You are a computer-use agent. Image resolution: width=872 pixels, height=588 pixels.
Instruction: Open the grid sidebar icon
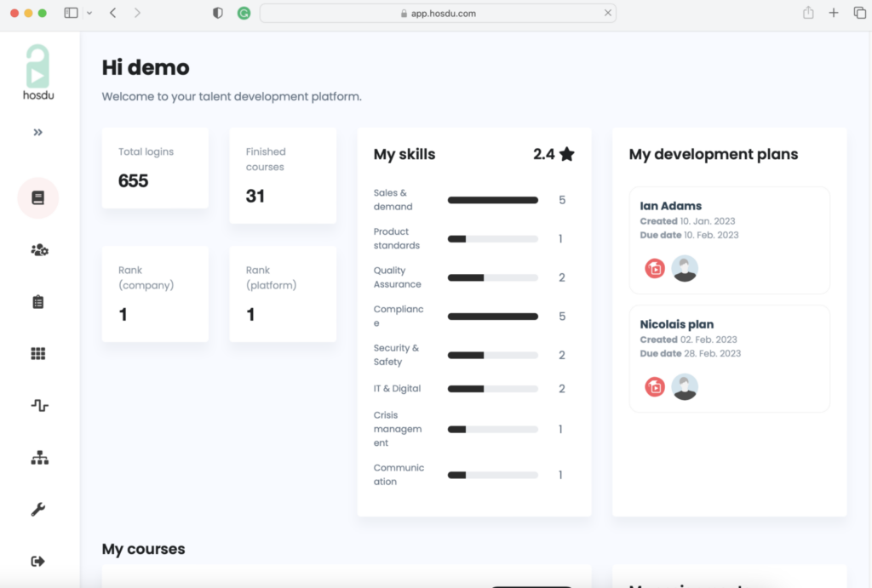[x=38, y=354]
